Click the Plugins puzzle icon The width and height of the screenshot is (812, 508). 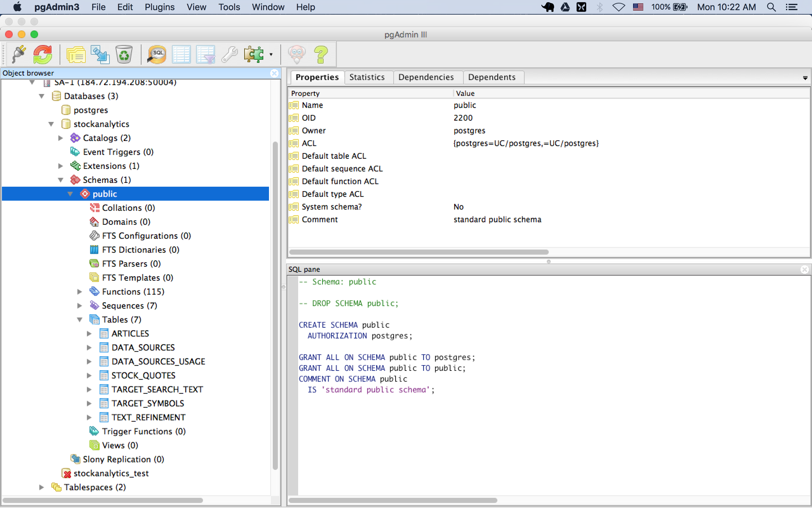[x=254, y=54]
